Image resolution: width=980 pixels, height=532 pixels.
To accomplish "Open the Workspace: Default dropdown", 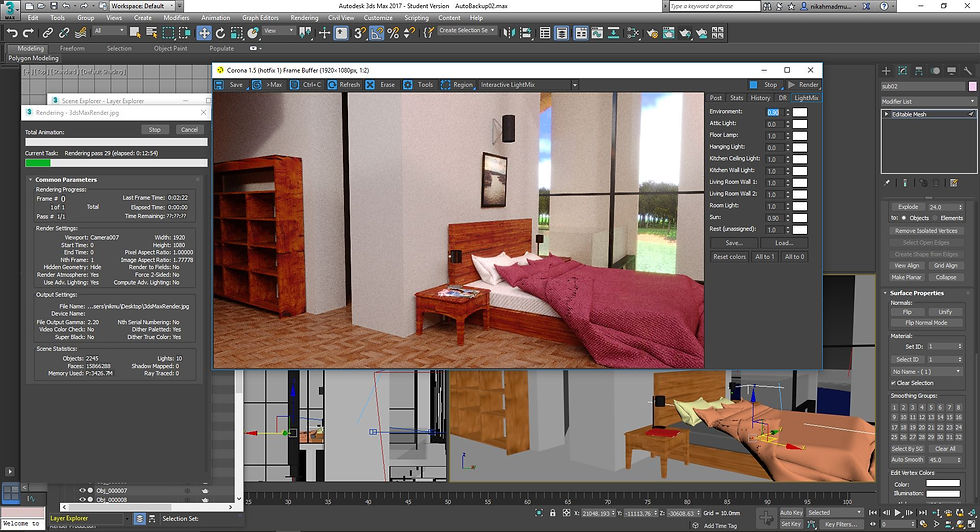I will point(142,6).
